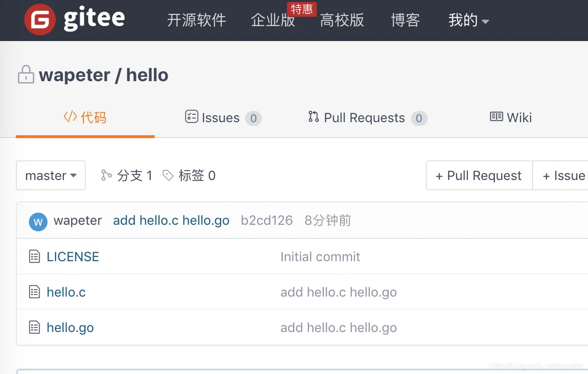Viewport: 588px width, 374px height.
Task: Switch to the Wiki tab
Action: (x=511, y=118)
